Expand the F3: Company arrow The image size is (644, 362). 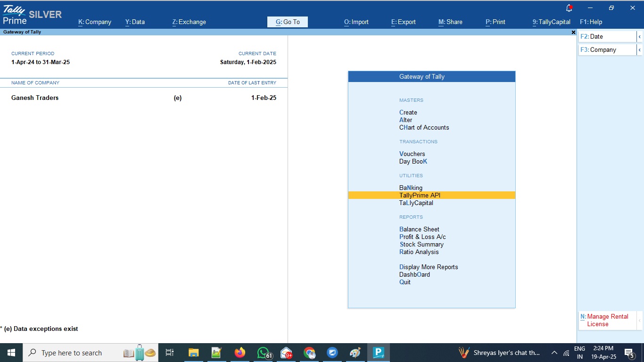[639, 50]
